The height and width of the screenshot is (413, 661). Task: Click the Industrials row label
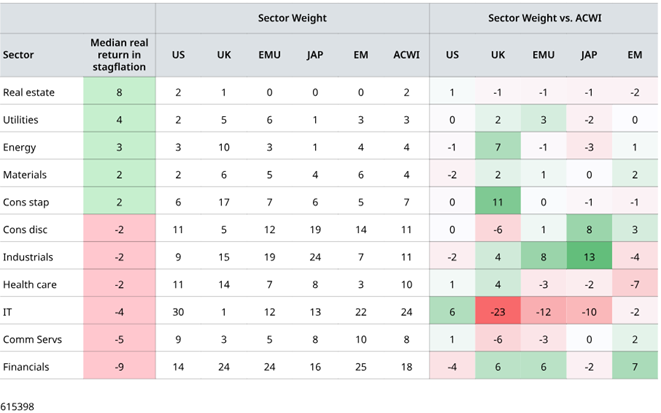[29, 257]
